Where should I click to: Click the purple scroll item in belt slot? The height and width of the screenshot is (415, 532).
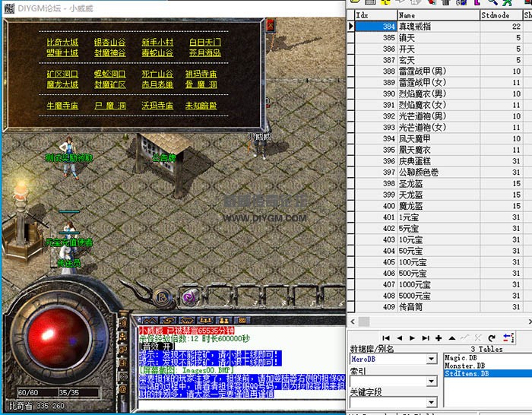189,298
